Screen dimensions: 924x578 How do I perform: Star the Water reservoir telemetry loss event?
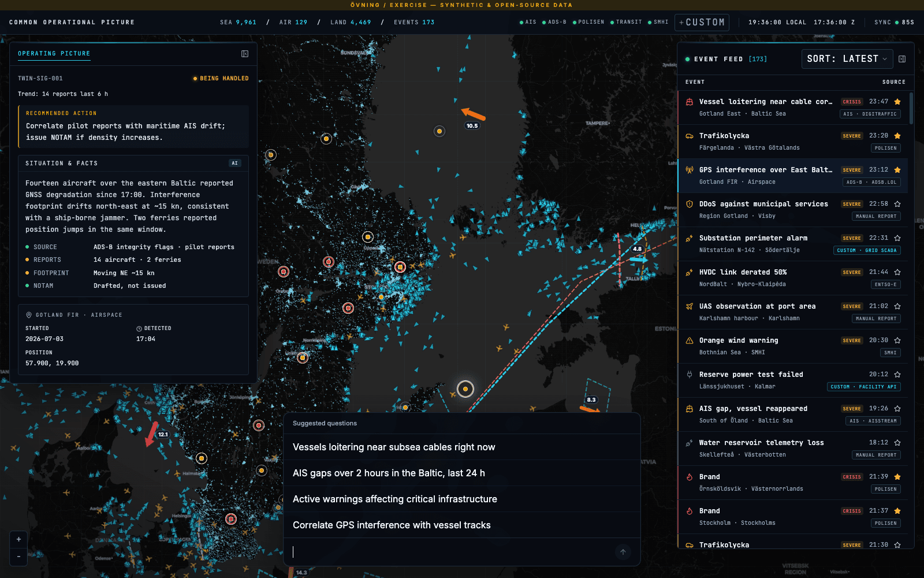(x=897, y=443)
